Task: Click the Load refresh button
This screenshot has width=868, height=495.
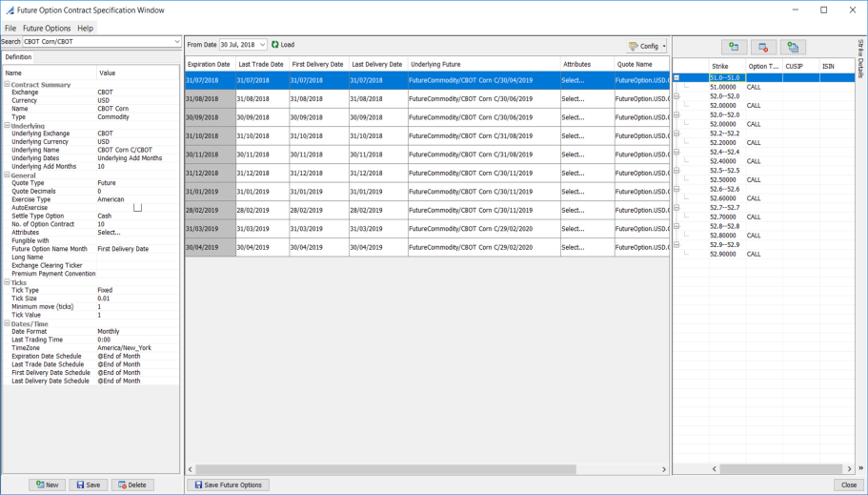Action: pos(283,44)
